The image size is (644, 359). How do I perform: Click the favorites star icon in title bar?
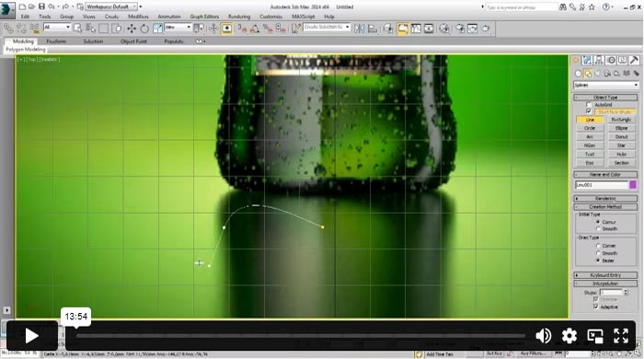(592, 7)
